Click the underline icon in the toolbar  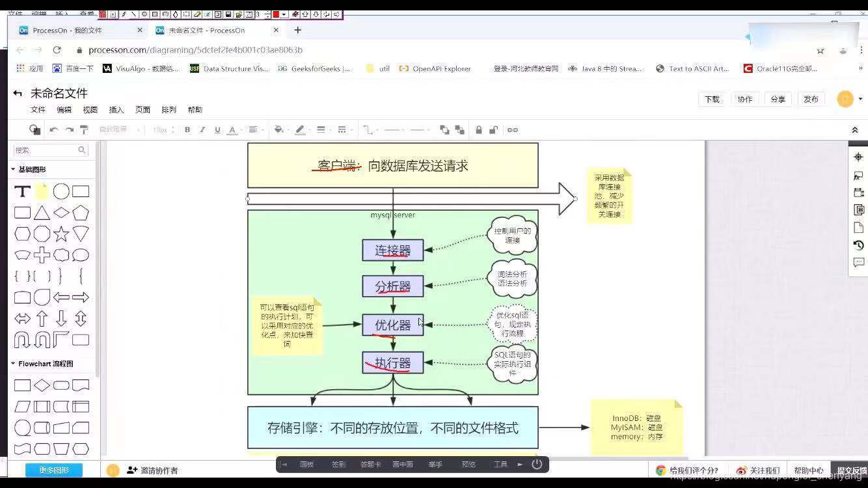217,129
